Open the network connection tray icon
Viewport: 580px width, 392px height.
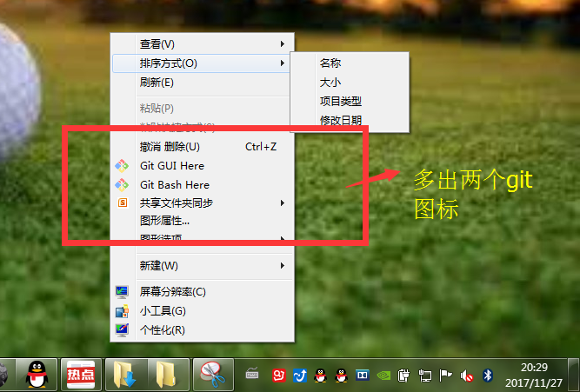click(x=424, y=375)
